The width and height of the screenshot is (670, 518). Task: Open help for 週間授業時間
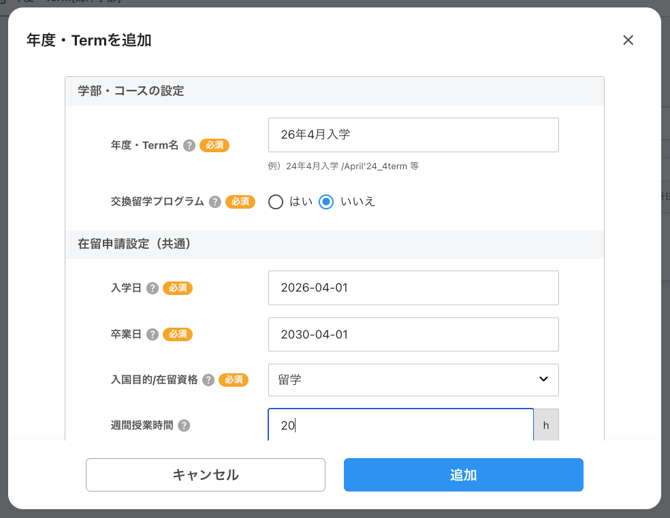pyautogui.click(x=184, y=425)
